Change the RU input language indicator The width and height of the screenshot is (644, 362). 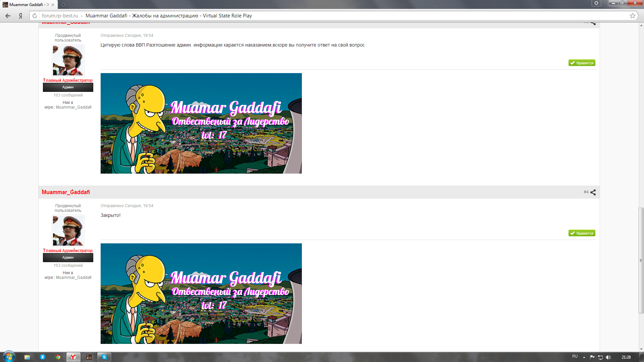tap(575, 356)
